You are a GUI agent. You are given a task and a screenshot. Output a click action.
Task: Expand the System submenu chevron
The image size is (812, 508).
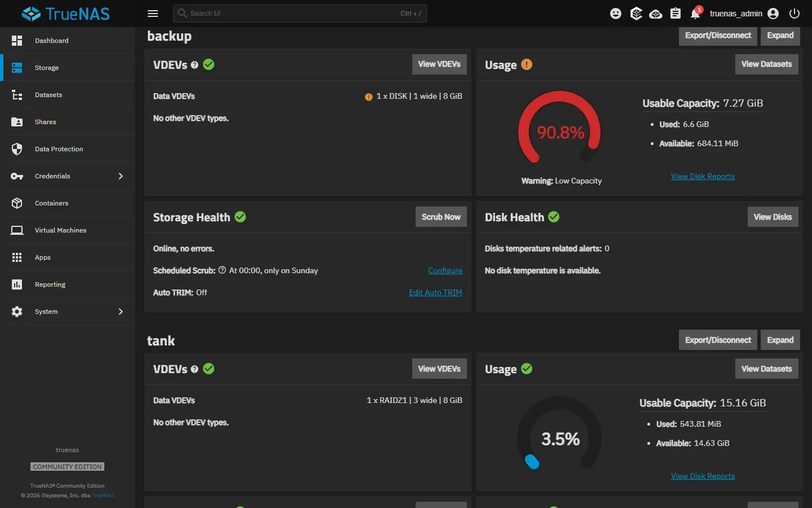pyautogui.click(x=121, y=312)
